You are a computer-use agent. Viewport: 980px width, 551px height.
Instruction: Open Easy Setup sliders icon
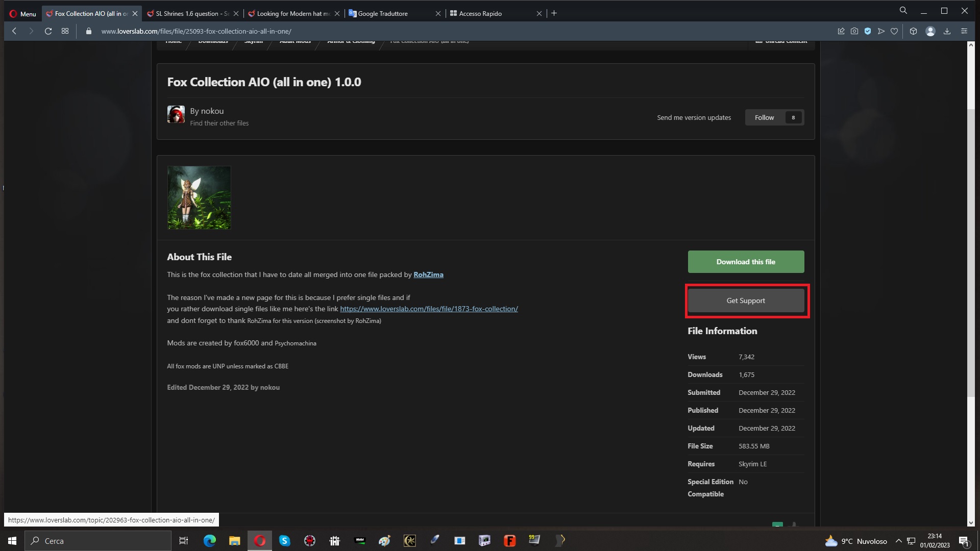pos(964,31)
